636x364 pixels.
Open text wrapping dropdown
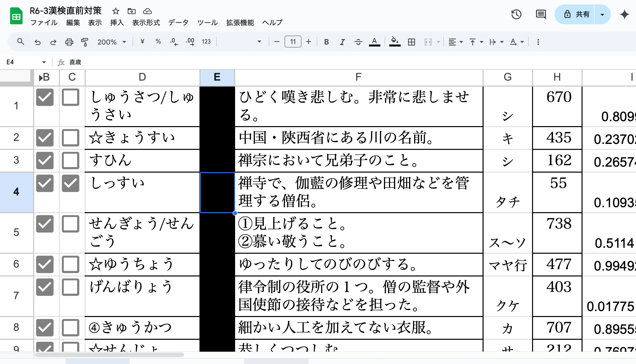click(496, 42)
